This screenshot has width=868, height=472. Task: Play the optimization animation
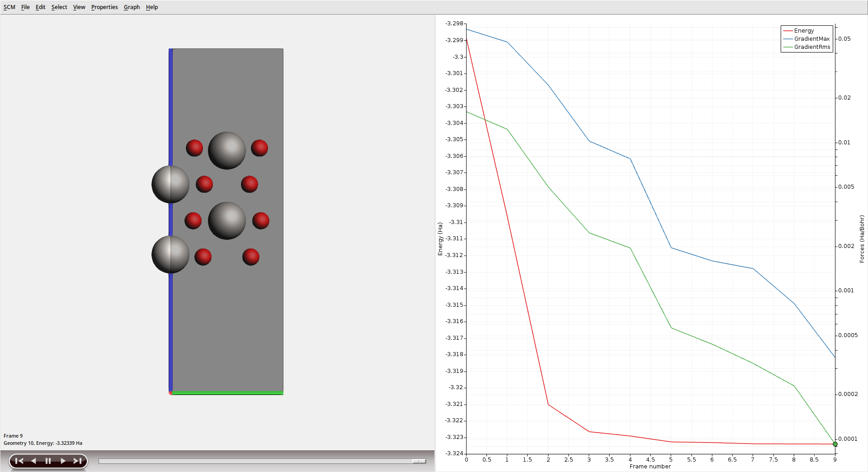(x=63, y=460)
